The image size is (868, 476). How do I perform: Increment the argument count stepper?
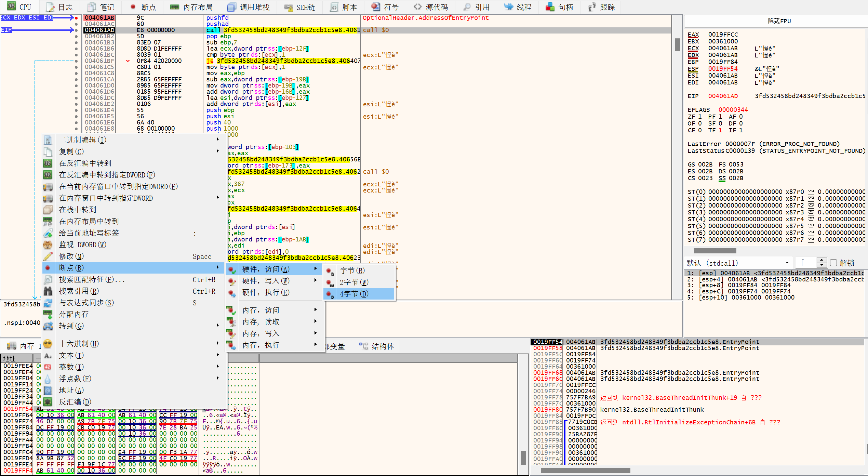pos(822,260)
